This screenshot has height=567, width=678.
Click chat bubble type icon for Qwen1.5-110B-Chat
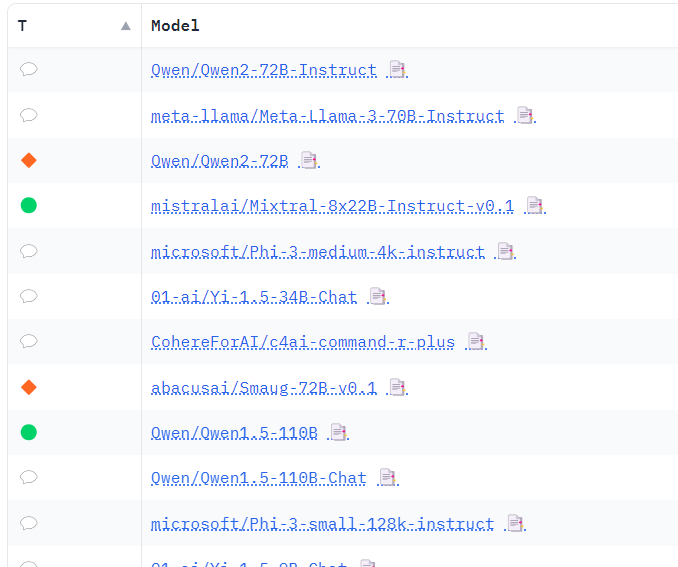click(29, 477)
